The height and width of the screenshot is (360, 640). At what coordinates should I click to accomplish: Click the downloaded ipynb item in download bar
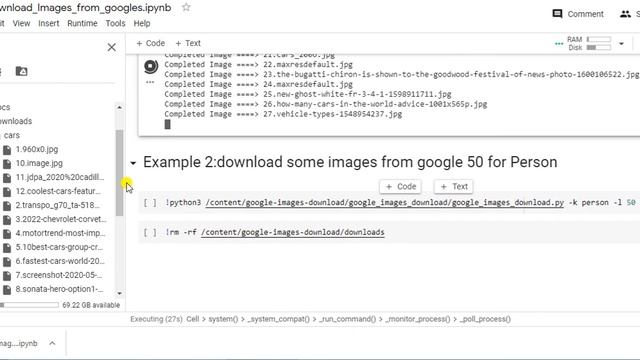click(x=18, y=343)
